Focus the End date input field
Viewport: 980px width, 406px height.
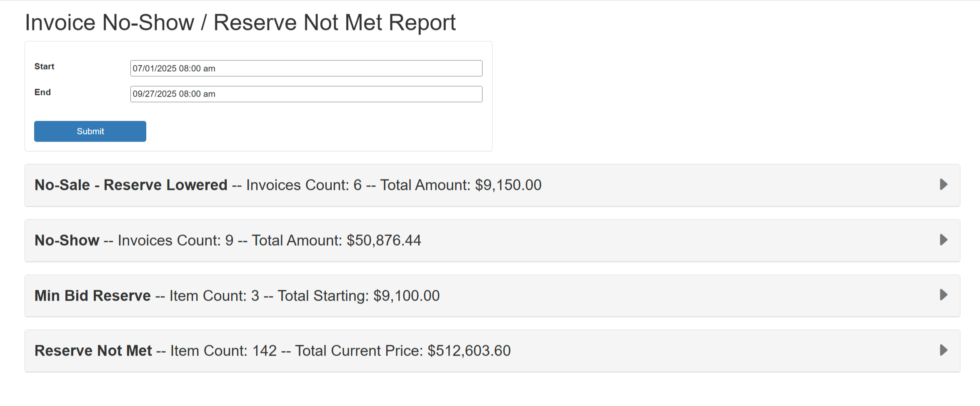(306, 94)
